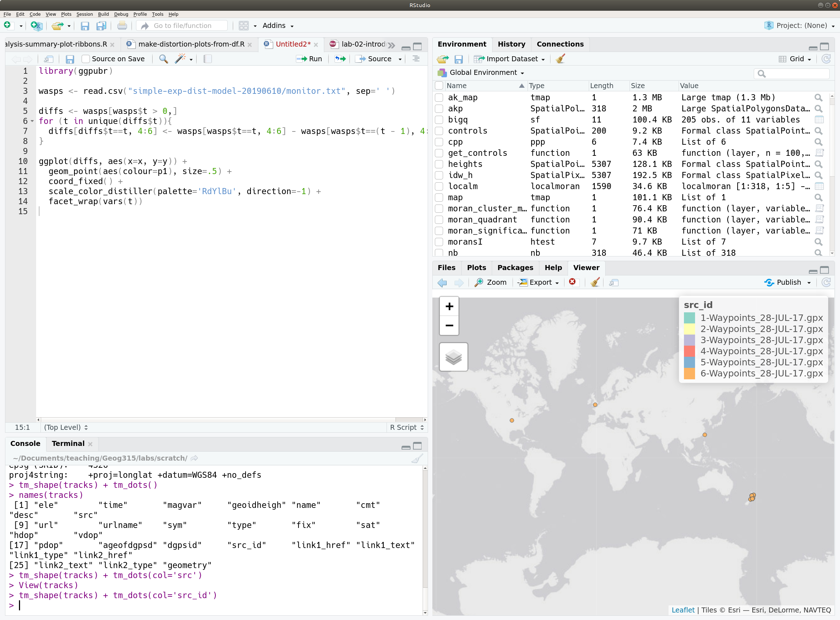The image size is (840, 620).
Task: Click the Leaflet attribution link
Action: 683,610
